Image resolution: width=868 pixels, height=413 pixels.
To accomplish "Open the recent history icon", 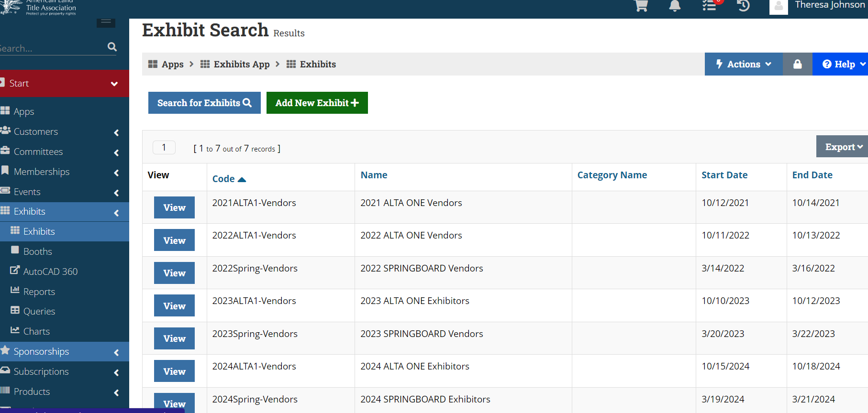I will point(744,5).
